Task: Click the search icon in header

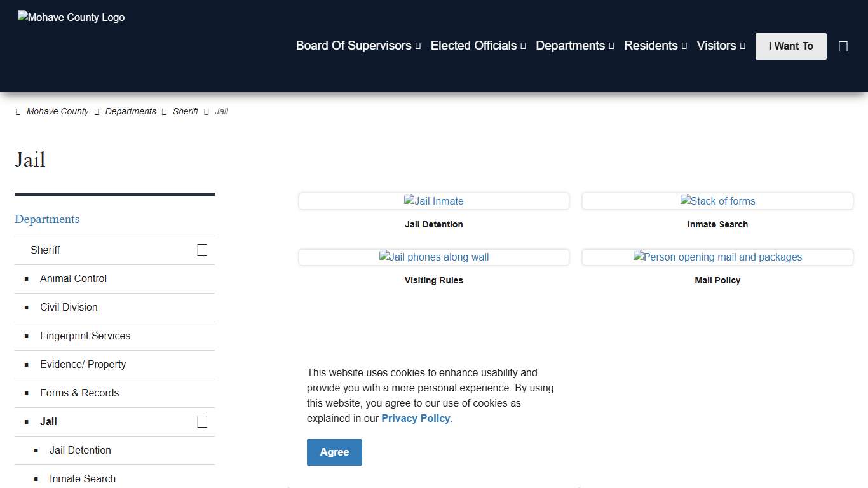Action: tap(843, 46)
